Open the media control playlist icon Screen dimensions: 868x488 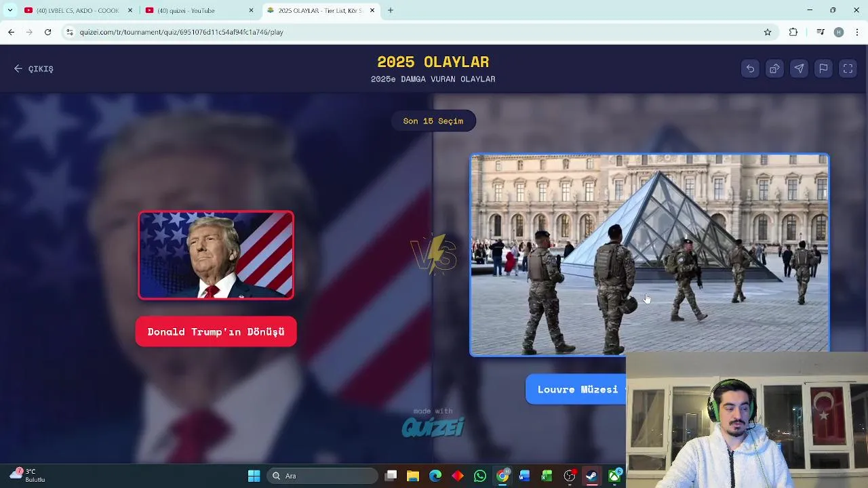821,32
